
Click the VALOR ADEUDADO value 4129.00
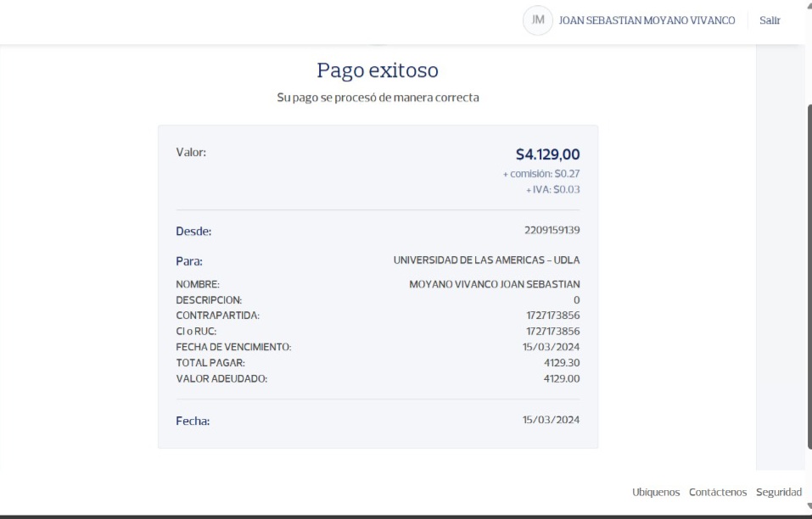click(562, 378)
